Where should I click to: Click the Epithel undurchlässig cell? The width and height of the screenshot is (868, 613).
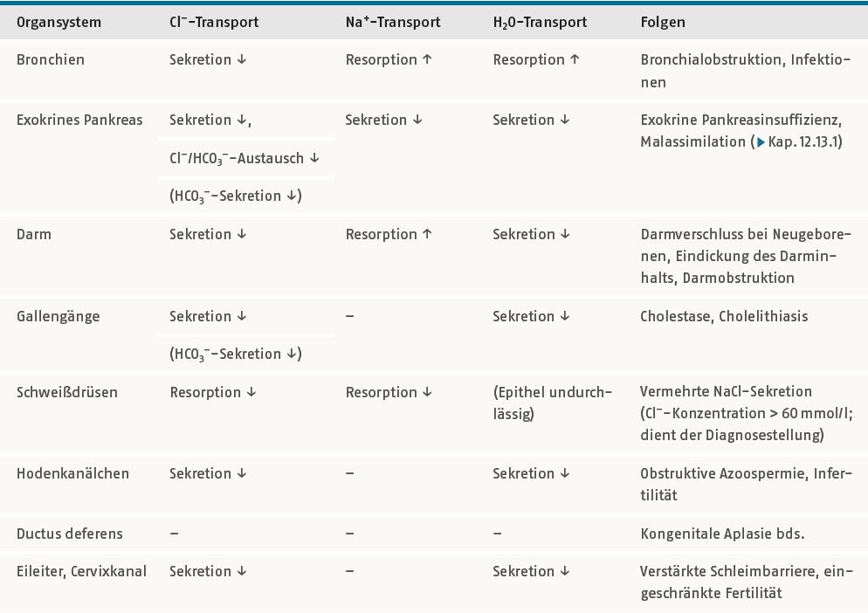click(553, 403)
